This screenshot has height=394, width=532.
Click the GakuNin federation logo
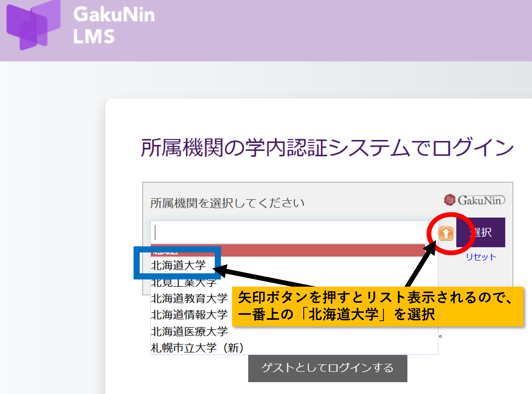[474, 200]
